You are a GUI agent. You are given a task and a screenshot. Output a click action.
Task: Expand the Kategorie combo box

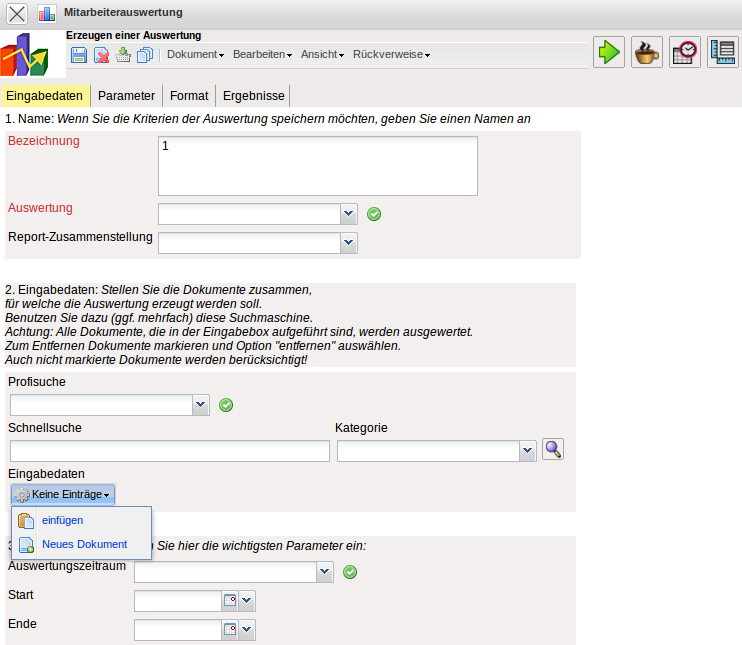[528, 452]
